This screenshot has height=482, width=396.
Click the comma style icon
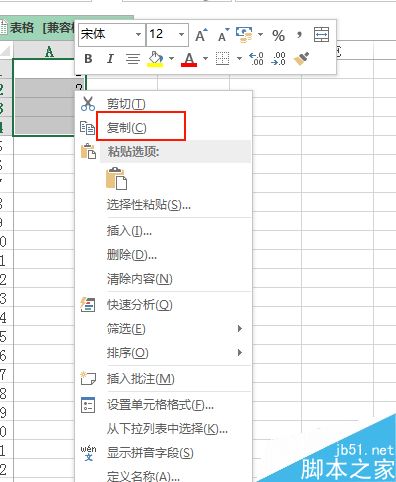[299, 34]
